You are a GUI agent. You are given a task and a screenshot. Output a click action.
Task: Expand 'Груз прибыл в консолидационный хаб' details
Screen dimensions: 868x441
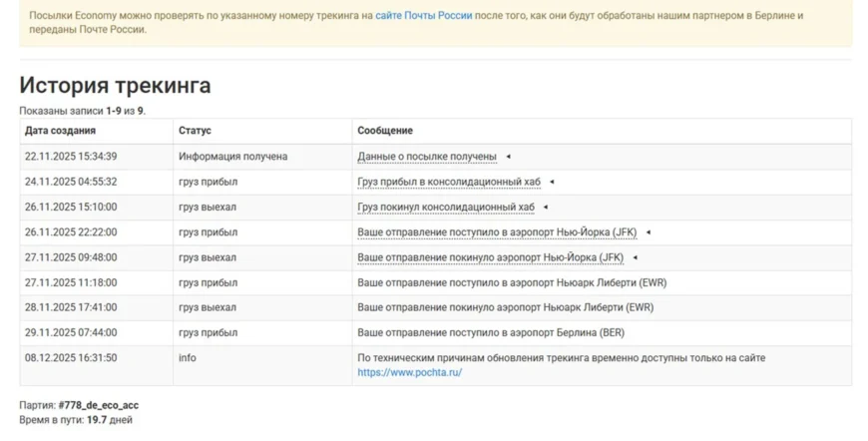click(448, 182)
